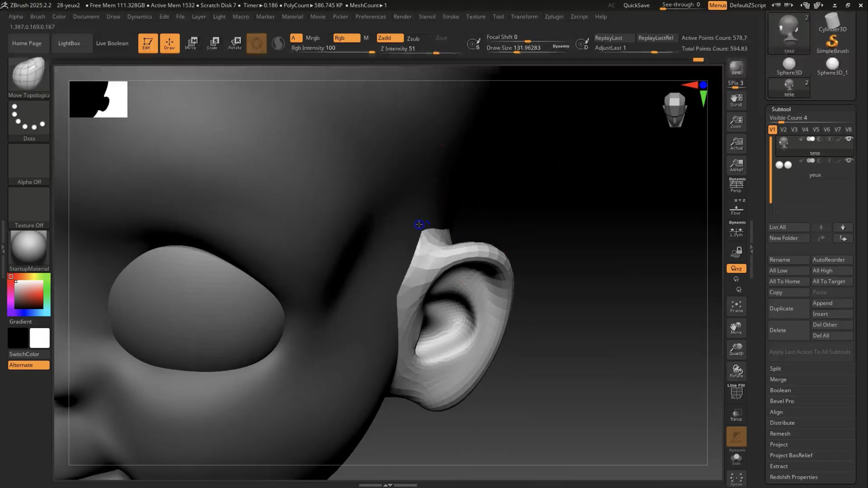Open the Extract section
The width and height of the screenshot is (868, 488).
point(779,466)
